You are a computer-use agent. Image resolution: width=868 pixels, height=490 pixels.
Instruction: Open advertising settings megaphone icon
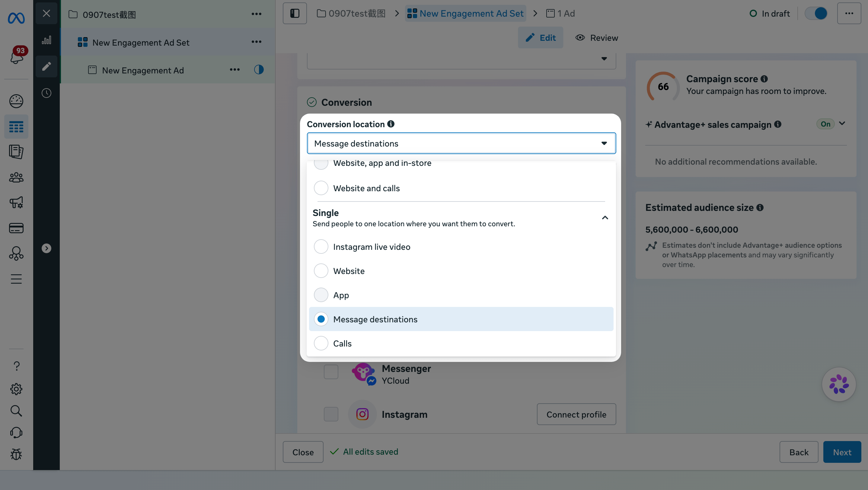(16, 203)
